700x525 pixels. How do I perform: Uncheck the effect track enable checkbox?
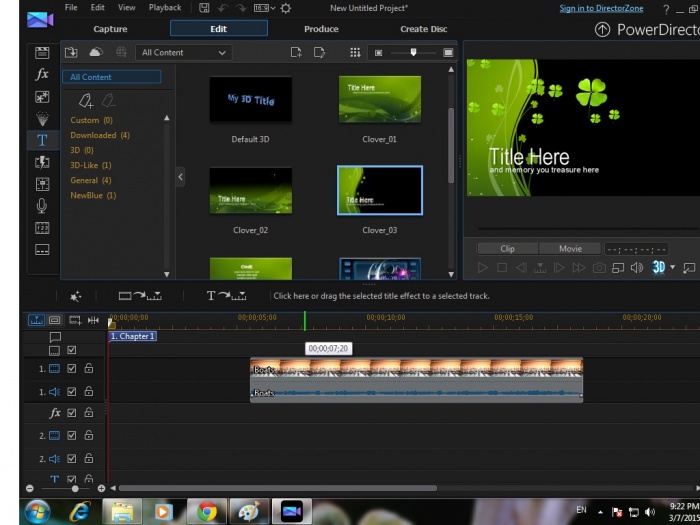72,412
